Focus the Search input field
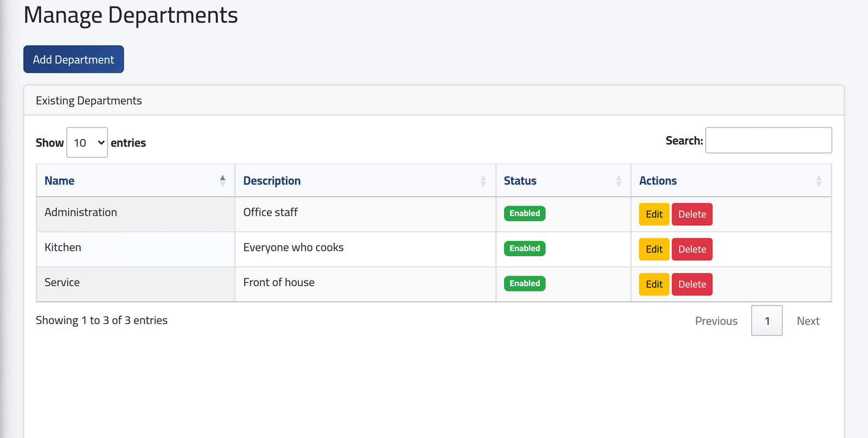This screenshot has width=868, height=438. pos(768,140)
